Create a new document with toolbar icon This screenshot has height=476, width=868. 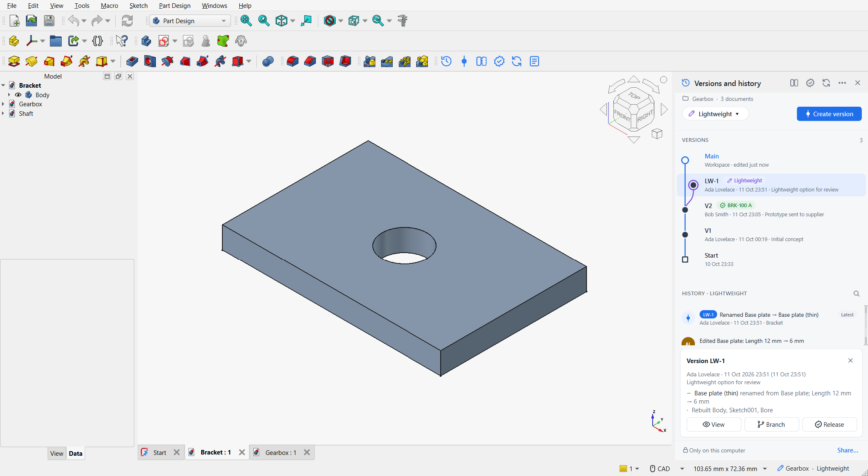(14, 21)
